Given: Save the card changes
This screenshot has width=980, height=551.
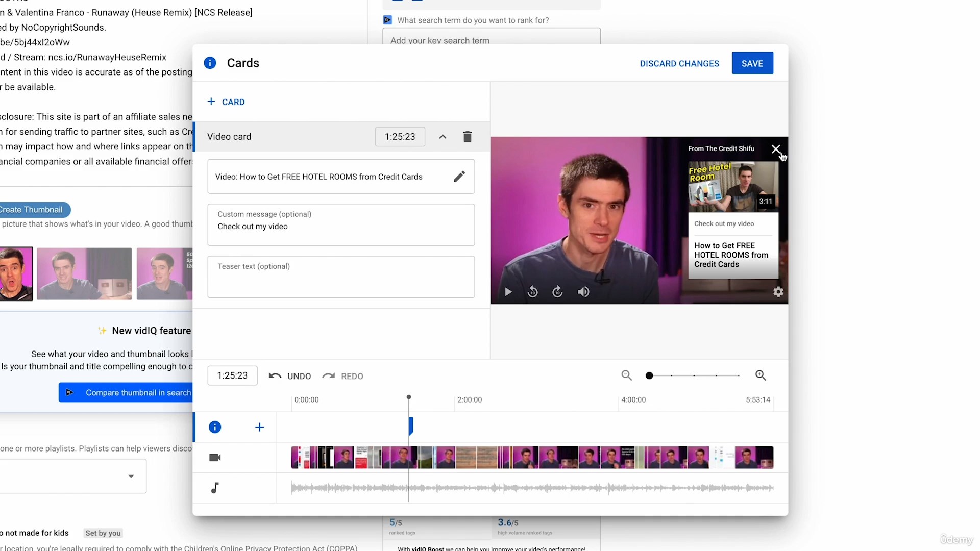Looking at the screenshot, I should pos(752,63).
